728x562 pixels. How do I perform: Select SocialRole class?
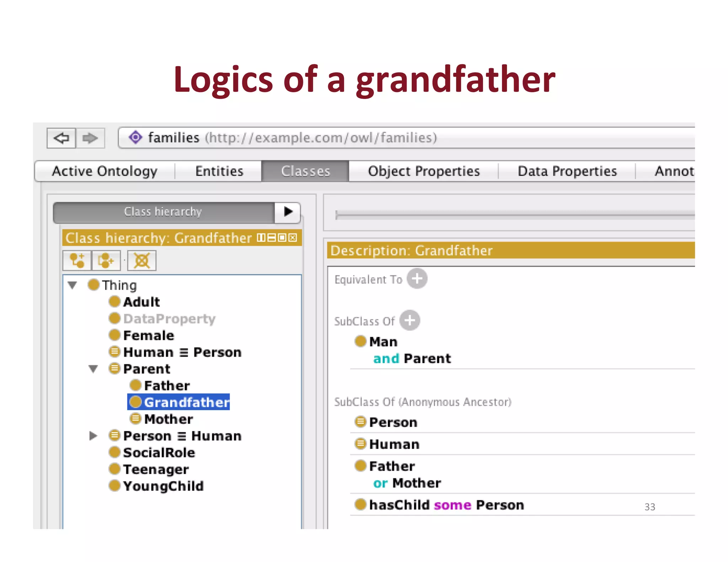pos(152,452)
